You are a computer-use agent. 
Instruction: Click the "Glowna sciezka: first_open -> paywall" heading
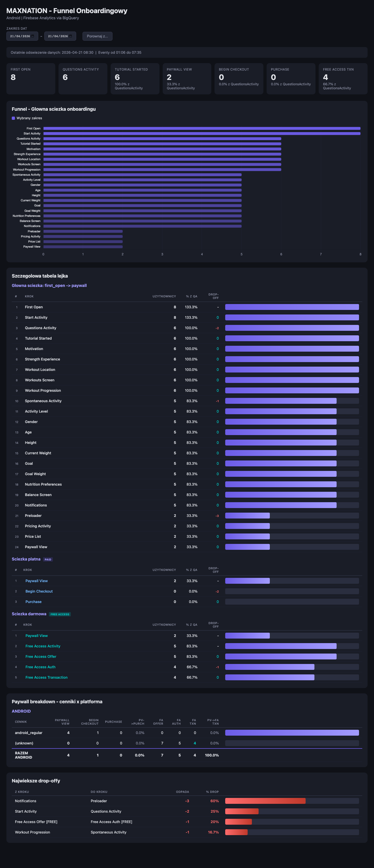(x=49, y=285)
